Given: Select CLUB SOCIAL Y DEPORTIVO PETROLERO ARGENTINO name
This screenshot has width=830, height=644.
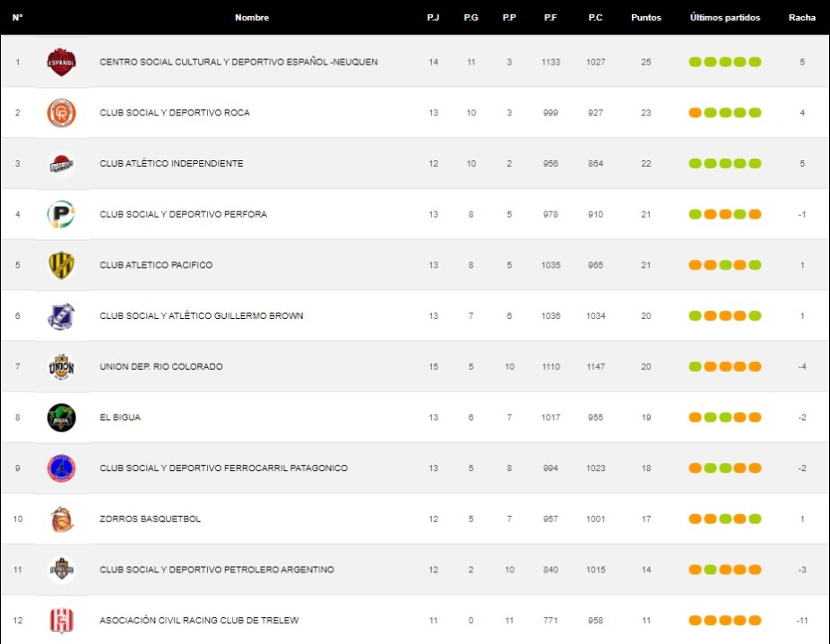Looking at the screenshot, I should coord(216,570).
